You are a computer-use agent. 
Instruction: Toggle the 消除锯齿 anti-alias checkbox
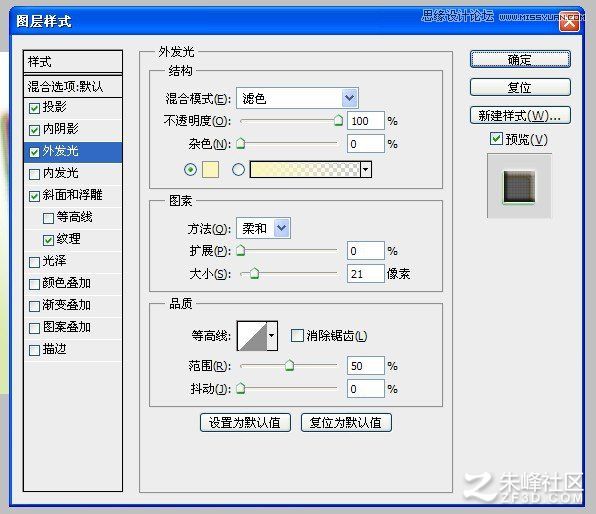(x=297, y=336)
